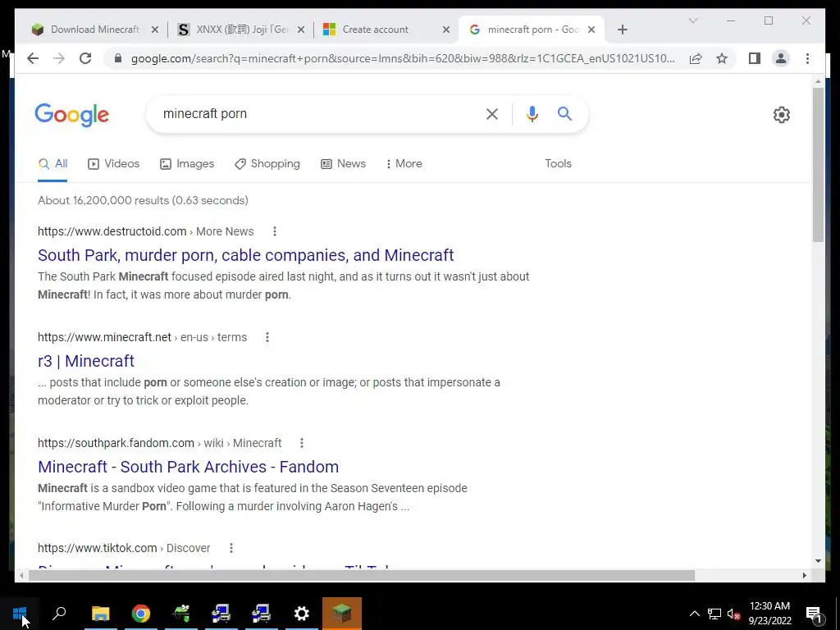Expand the More search filters menu
Screen dimensions: 840x630
[404, 164]
